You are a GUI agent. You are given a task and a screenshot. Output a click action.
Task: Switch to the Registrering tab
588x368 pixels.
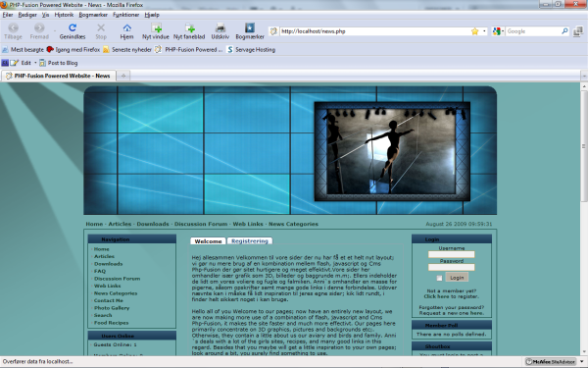249,241
